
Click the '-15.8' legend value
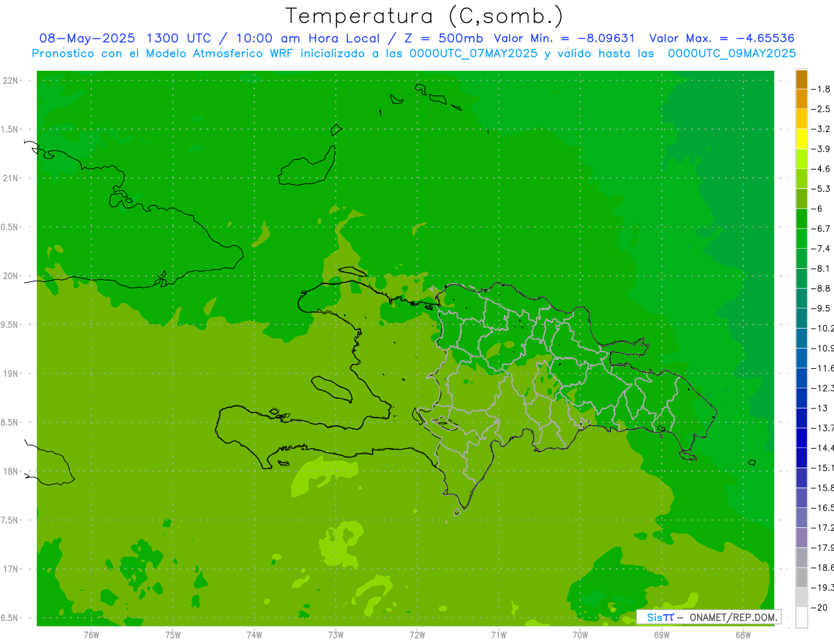click(824, 488)
